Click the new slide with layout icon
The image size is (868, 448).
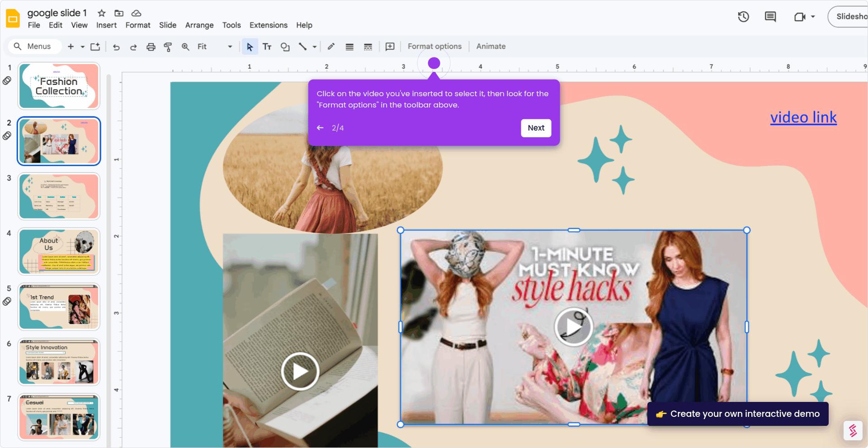(95, 47)
